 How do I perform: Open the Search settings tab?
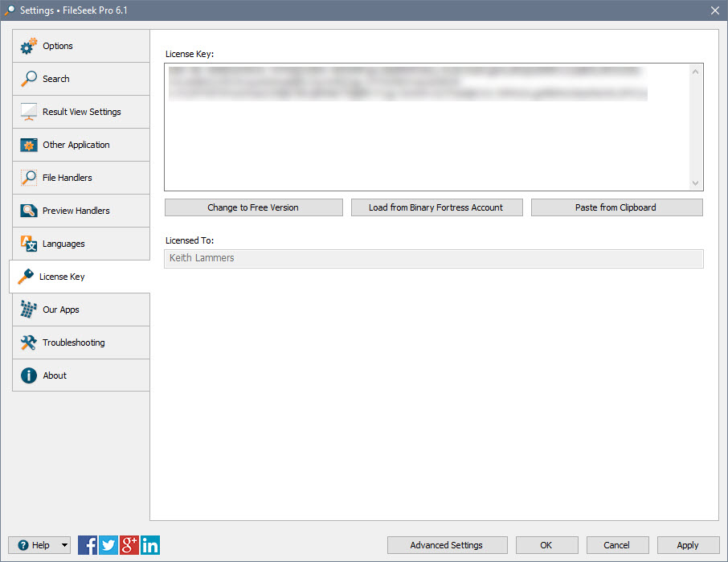[x=81, y=79]
